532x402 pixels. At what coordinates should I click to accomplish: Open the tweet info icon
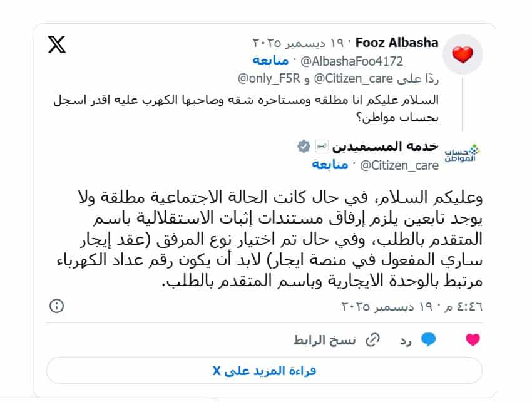pos(56,306)
